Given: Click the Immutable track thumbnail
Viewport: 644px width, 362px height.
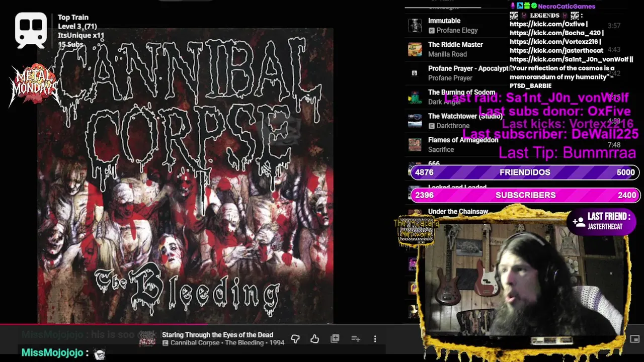Looking at the screenshot, I should click(x=415, y=25).
